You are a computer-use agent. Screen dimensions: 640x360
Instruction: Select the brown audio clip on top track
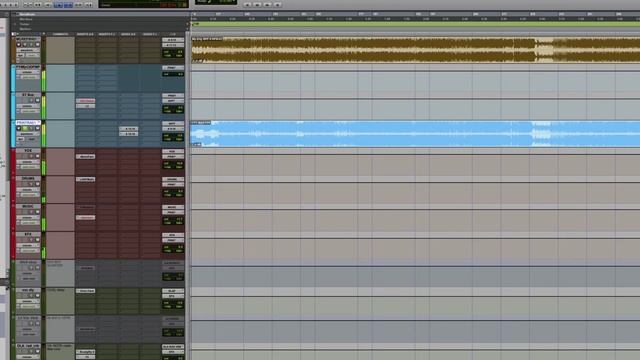(x=415, y=50)
